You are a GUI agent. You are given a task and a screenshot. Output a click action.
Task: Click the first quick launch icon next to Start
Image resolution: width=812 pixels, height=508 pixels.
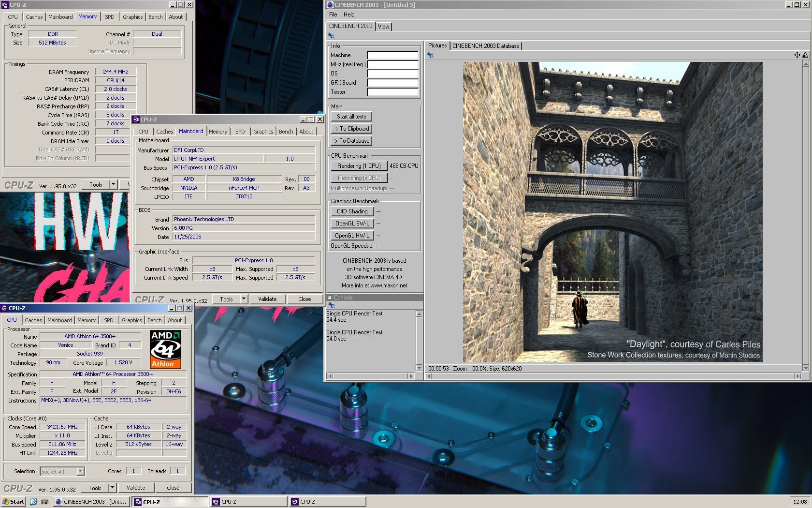click(x=33, y=502)
